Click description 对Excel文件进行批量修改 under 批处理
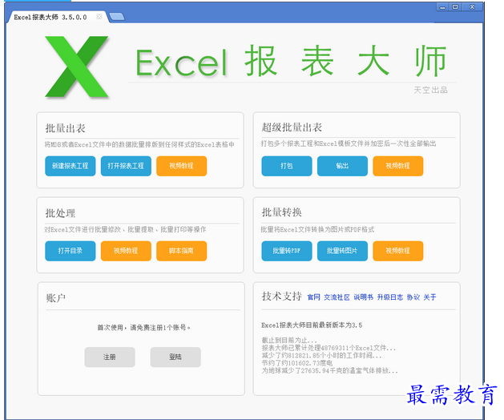504x420 pixels. point(125,229)
